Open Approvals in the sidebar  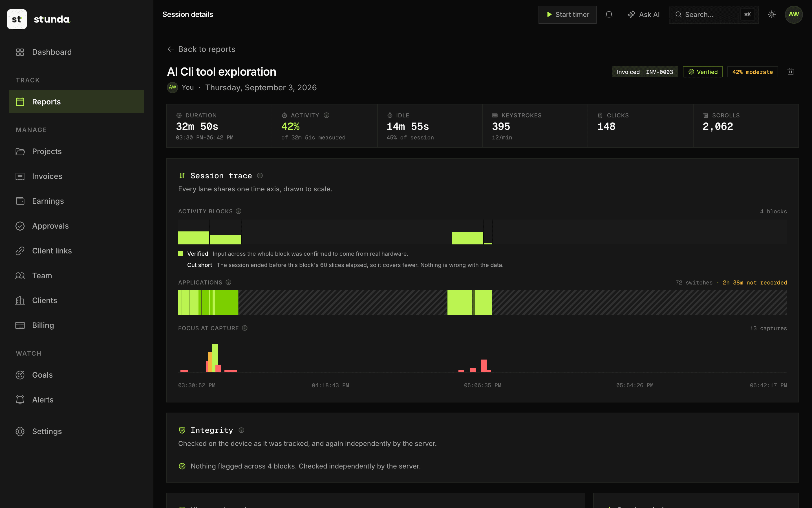tap(76, 226)
